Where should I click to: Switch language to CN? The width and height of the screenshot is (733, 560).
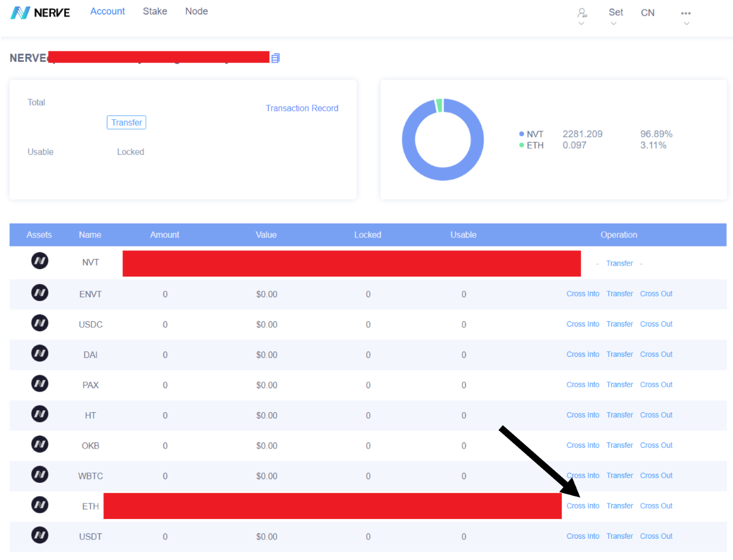tap(647, 13)
